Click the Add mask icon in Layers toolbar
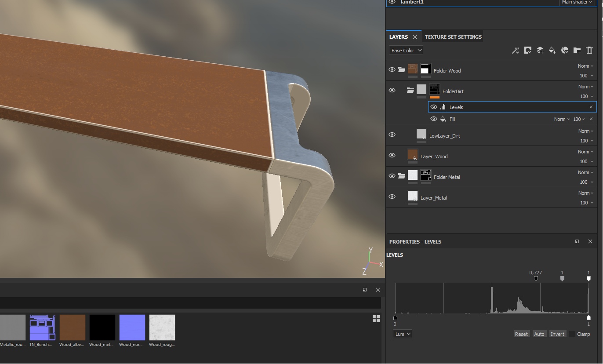Screen dimensions: 603x364 point(528,51)
